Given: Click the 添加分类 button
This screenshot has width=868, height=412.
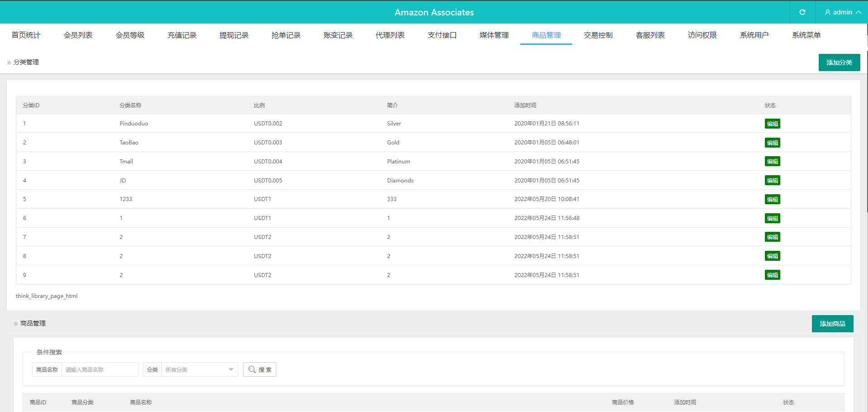Looking at the screenshot, I should tap(839, 62).
